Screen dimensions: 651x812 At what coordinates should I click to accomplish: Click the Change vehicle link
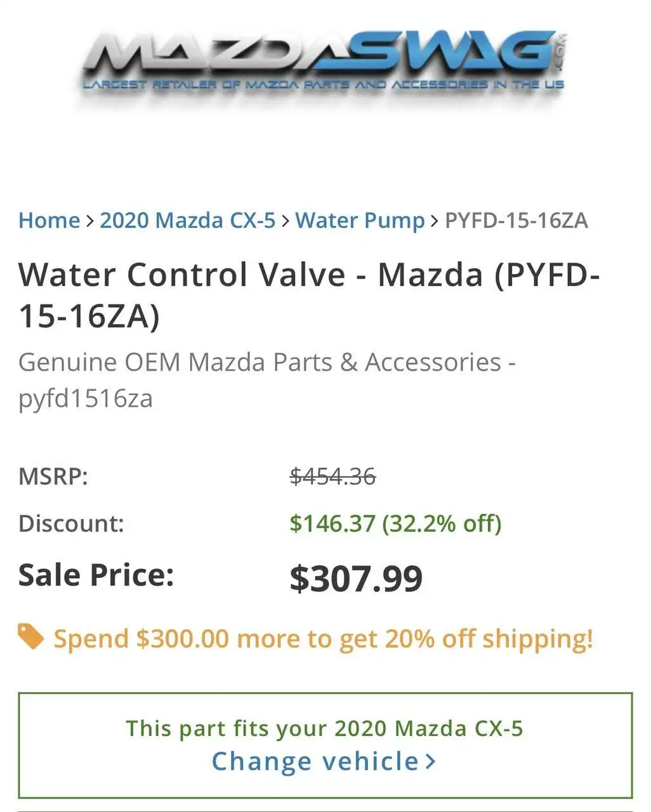[315, 761]
